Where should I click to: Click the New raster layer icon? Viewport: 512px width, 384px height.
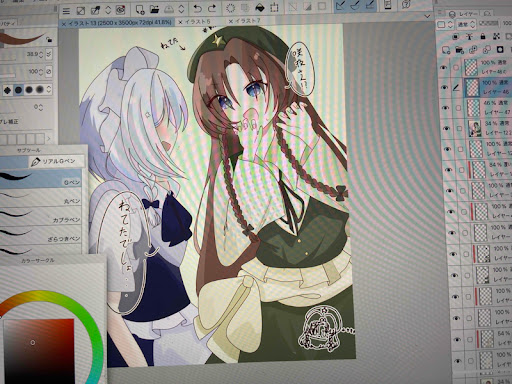[x=446, y=50]
